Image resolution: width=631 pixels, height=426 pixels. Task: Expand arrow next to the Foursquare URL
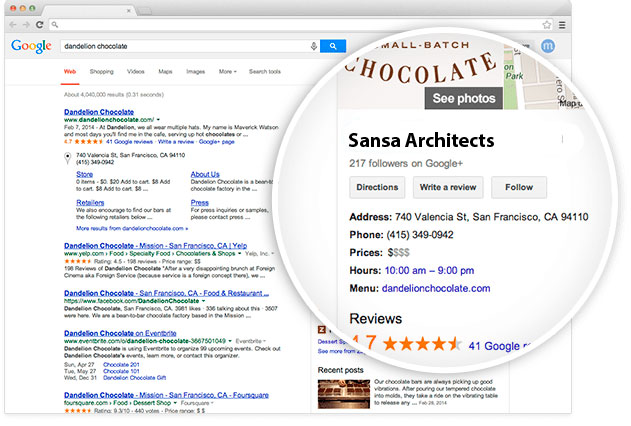[x=175, y=403]
